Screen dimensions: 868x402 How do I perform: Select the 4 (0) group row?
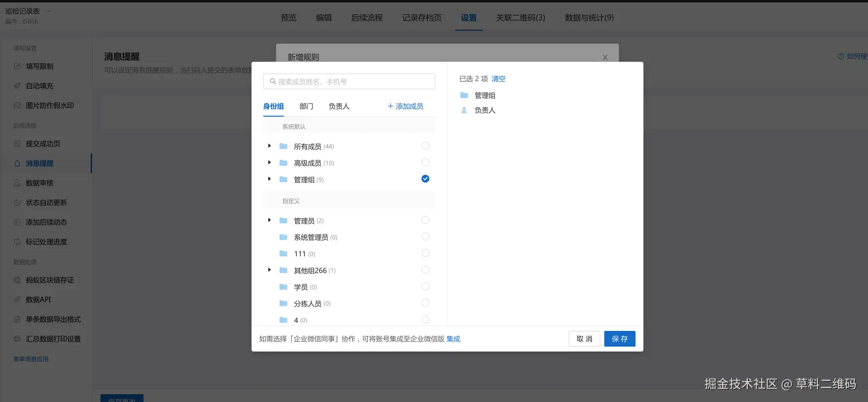point(349,320)
